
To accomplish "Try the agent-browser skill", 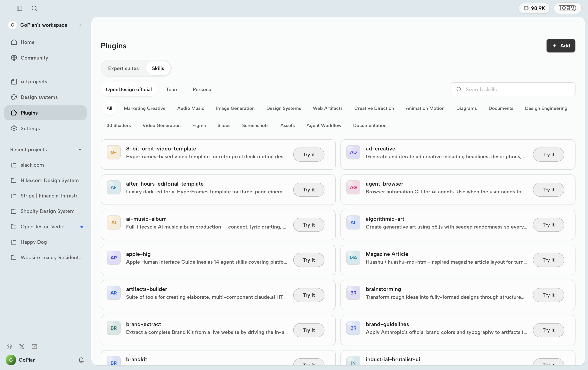I will click(x=549, y=190).
